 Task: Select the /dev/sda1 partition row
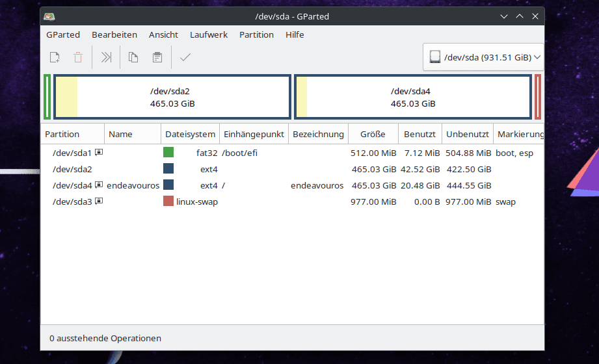tap(292, 153)
